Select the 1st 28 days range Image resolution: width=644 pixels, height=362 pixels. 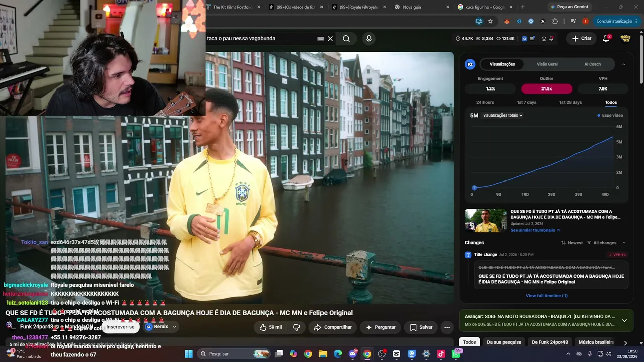[571, 102]
